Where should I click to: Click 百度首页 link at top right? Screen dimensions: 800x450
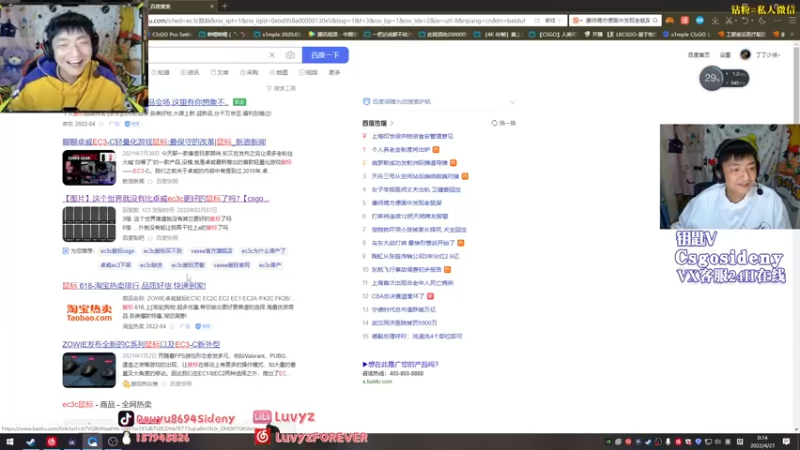pyautogui.click(x=698, y=55)
